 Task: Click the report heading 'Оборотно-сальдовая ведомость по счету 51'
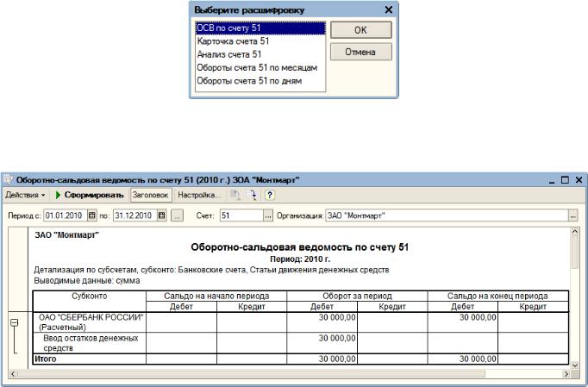[300, 247]
